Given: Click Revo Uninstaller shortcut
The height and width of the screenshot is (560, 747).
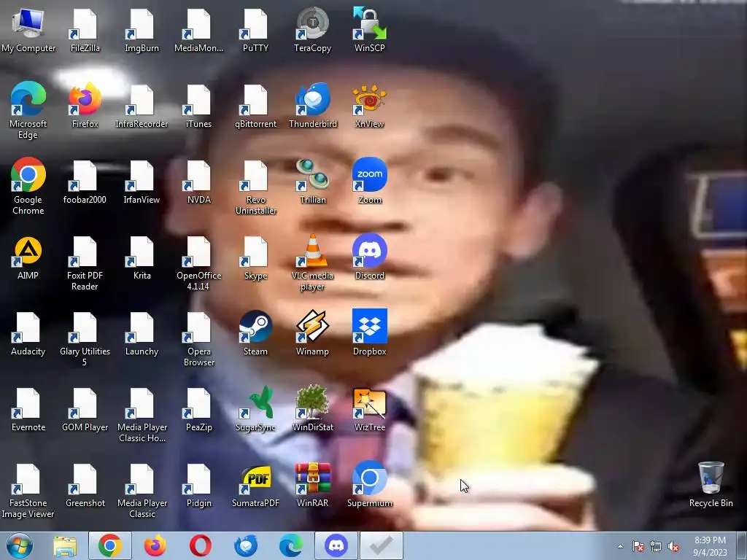Looking at the screenshot, I should 255,186.
